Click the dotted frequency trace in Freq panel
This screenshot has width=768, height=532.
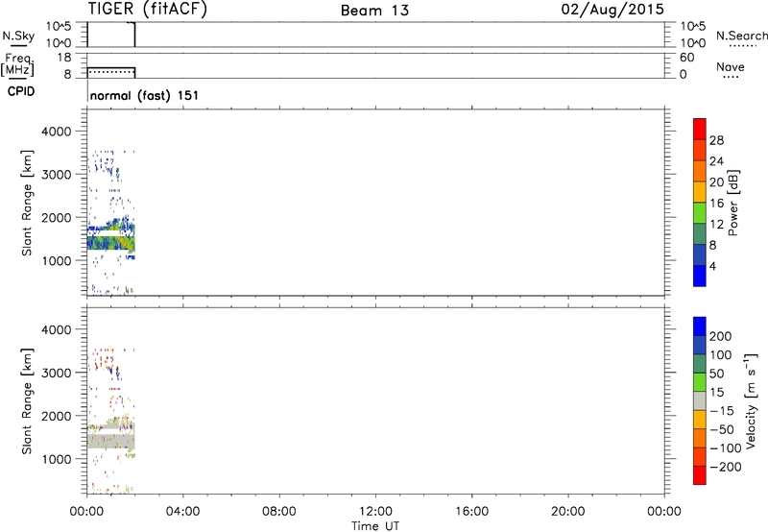point(110,72)
